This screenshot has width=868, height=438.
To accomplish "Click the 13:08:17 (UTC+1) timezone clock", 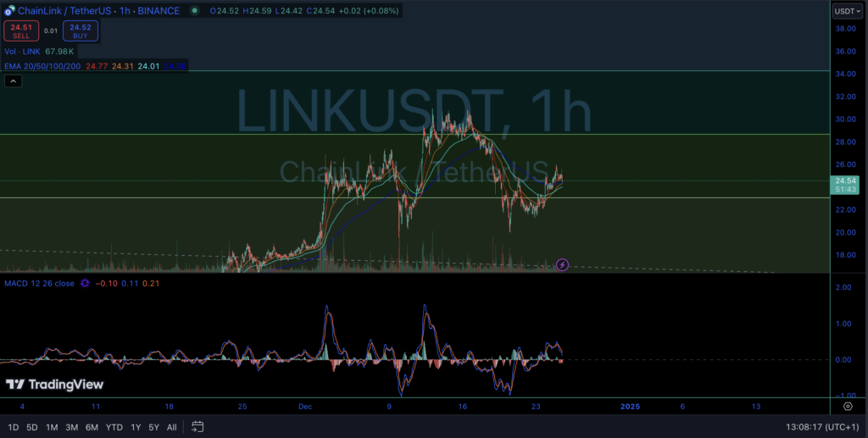I will click(823, 427).
